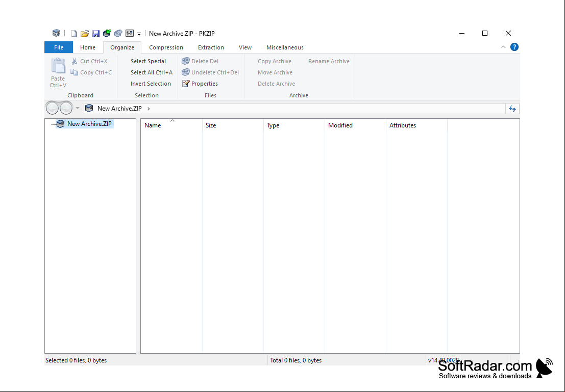Click the Properties label in Files group
565x392 pixels.
tap(205, 84)
